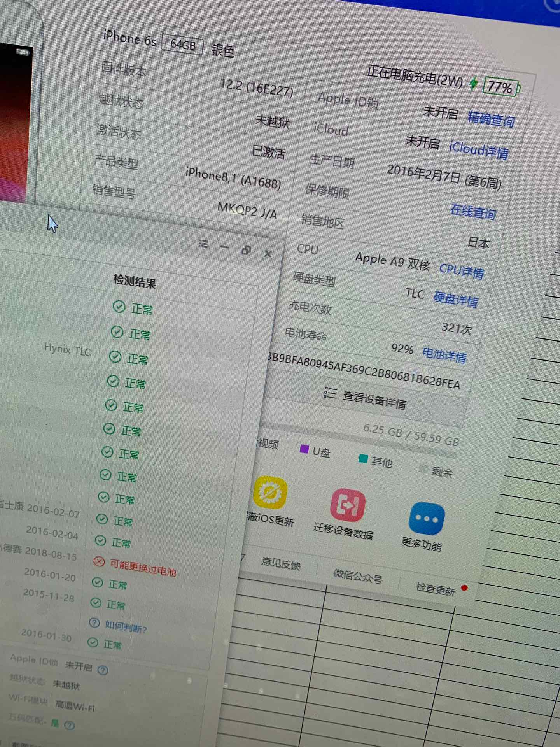Image resolution: width=560 pixels, height=747 pixels.
Task: Click the gray 剩余 legend swatch
Action: 424,469
